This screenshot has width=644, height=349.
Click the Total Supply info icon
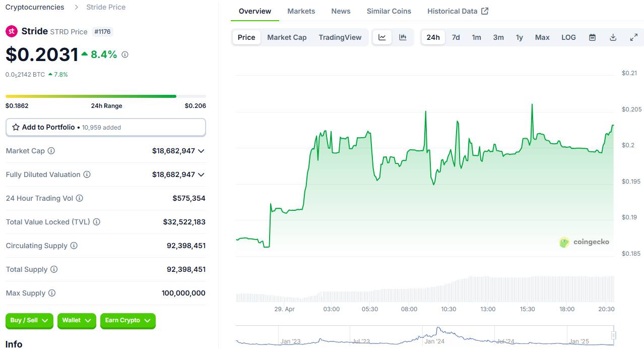(54, 269)
